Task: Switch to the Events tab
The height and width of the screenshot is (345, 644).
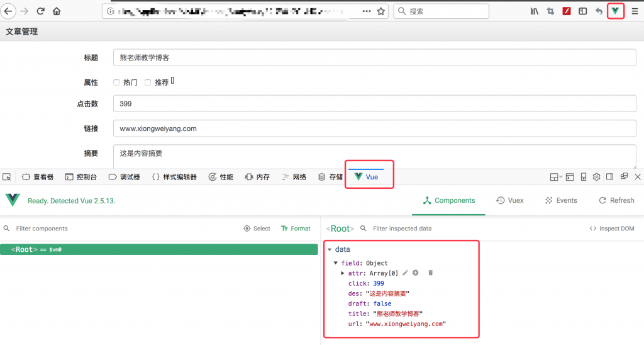Action: [560, 200]
